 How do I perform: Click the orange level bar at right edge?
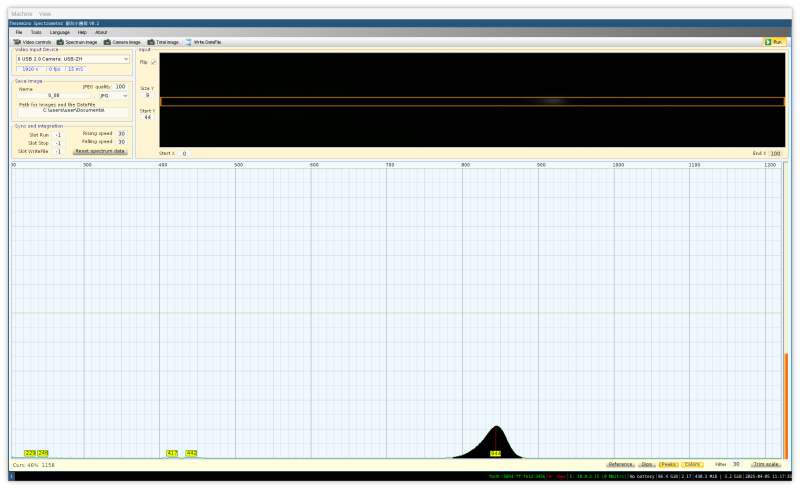pos(786,405)
